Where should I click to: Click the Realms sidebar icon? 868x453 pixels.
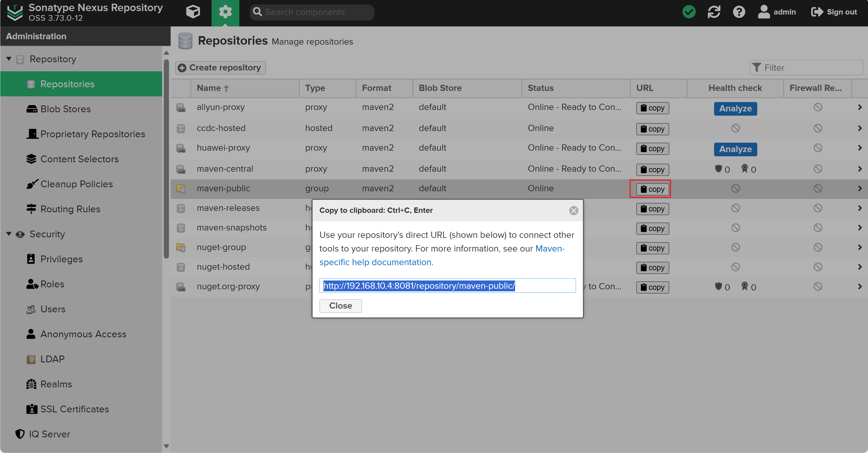[x=31, y=384]
